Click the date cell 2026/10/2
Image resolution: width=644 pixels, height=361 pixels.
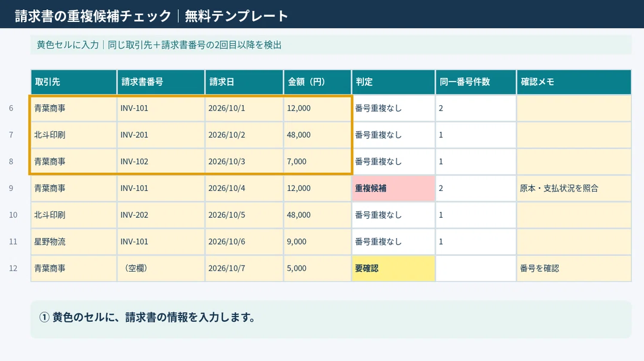pos(244,135)
